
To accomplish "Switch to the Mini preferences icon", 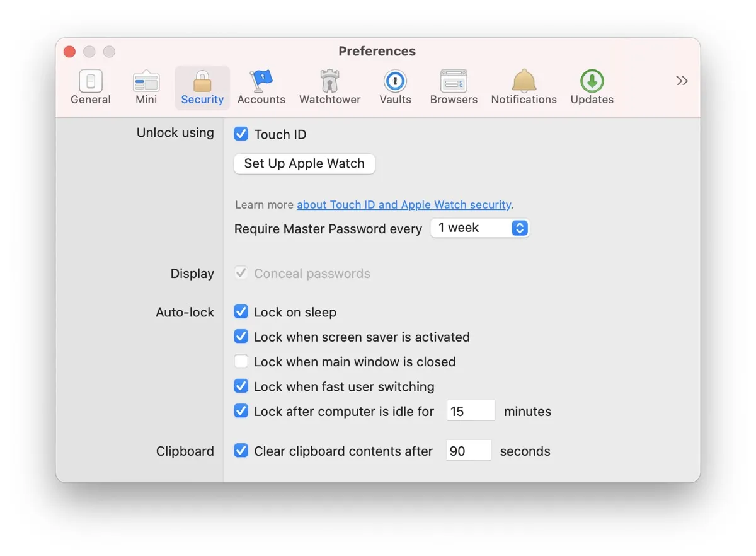I will pyautogui.click(x=146, y=85).
